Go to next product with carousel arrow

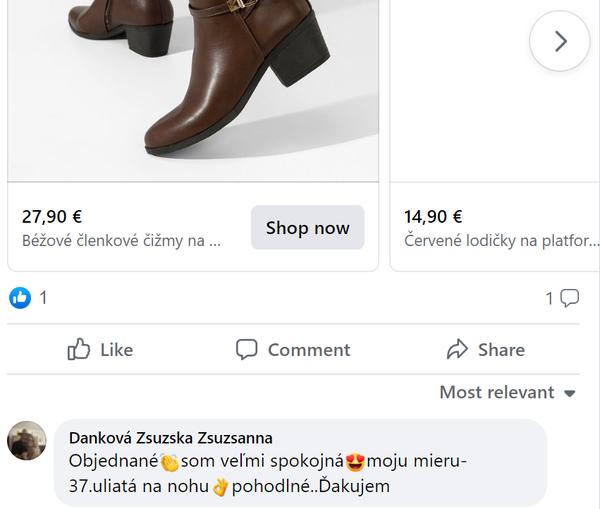pyautogui.click(x=560, y=41)
